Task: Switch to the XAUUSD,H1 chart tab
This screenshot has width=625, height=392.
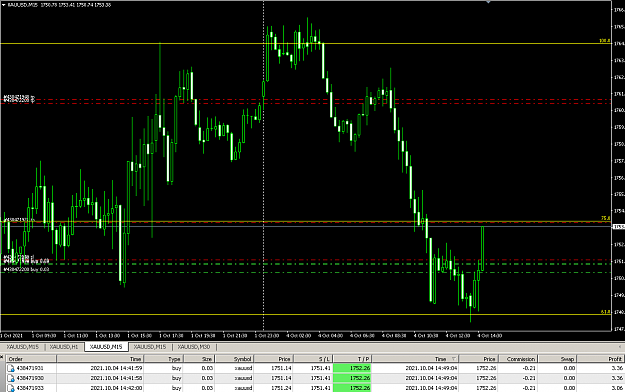Action: [x=64, y=347]
